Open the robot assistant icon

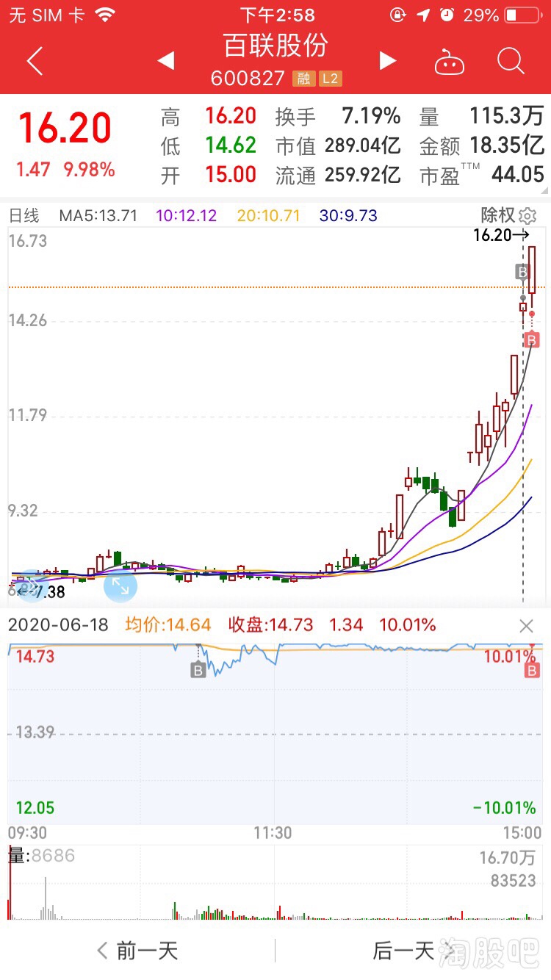pyautogui.click(x=450, y=62)
